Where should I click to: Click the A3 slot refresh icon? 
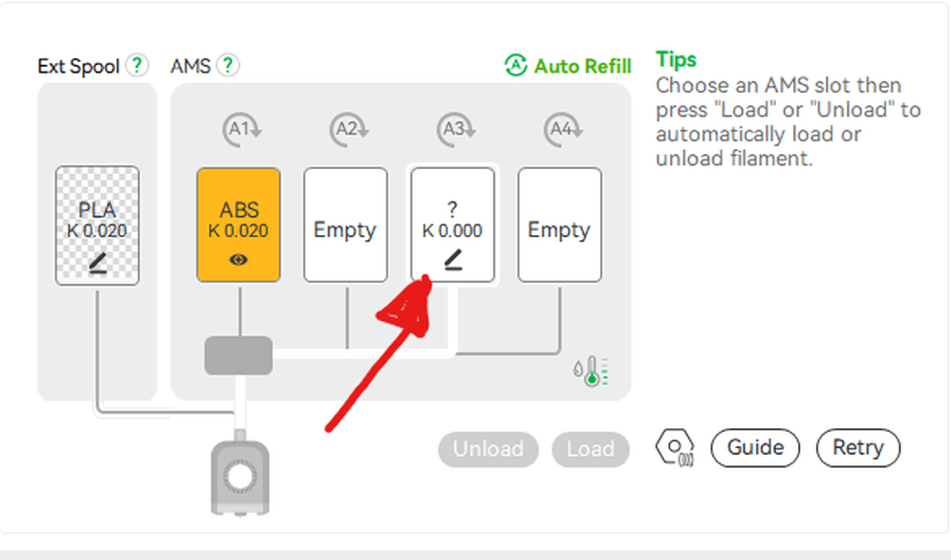pyautogui.click(x=452, y=129)
